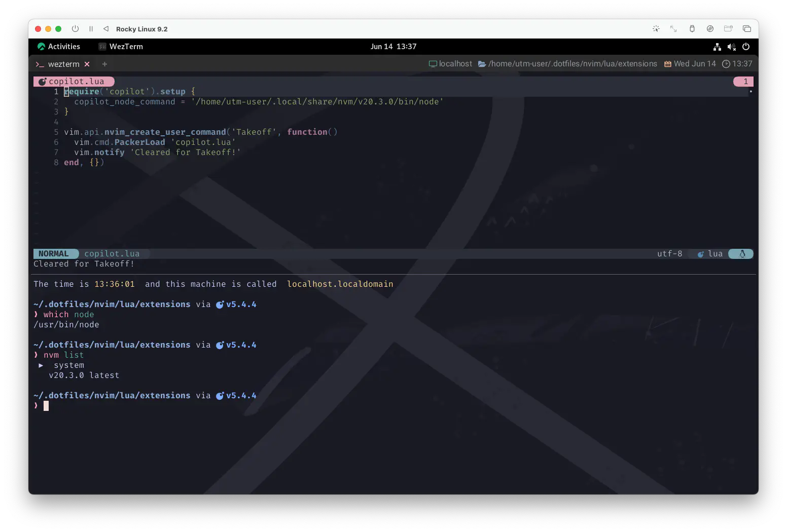Open the GNOME Activities overview
Image resolution: width=787 pixels, height=532 pixels.
[59, 47]
